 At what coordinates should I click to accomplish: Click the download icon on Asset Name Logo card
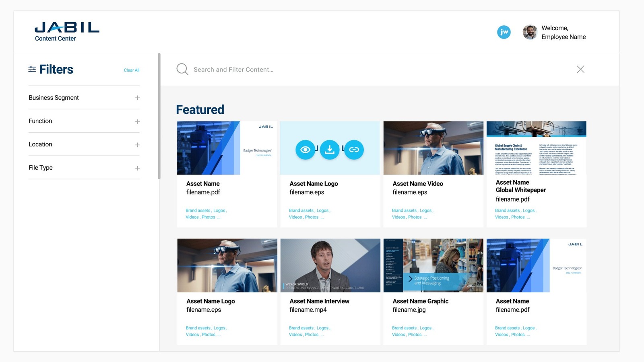pos(330,149)
